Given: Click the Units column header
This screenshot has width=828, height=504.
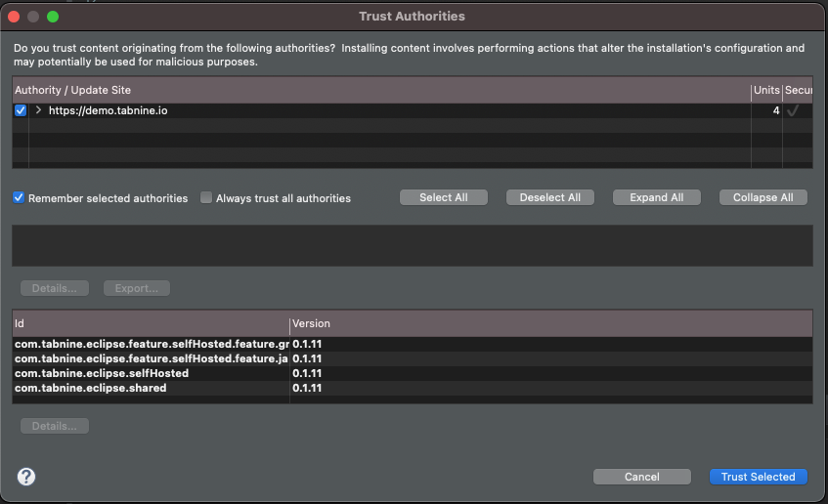Looking at the screenshot, I should point(766,90).
